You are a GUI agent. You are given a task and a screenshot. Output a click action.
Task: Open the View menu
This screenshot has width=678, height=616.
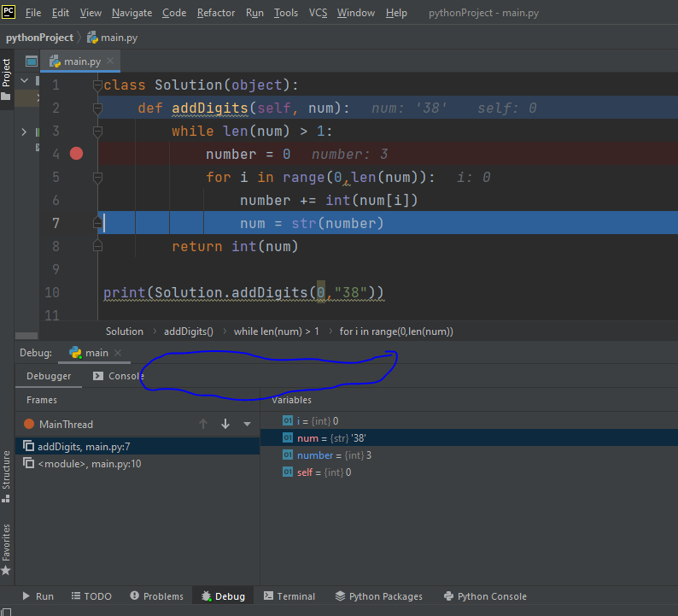91,13
